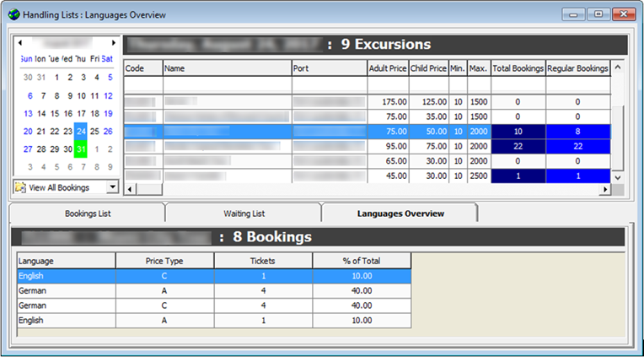
Task: Sort by Total Bookings column header
Action: 518,68
